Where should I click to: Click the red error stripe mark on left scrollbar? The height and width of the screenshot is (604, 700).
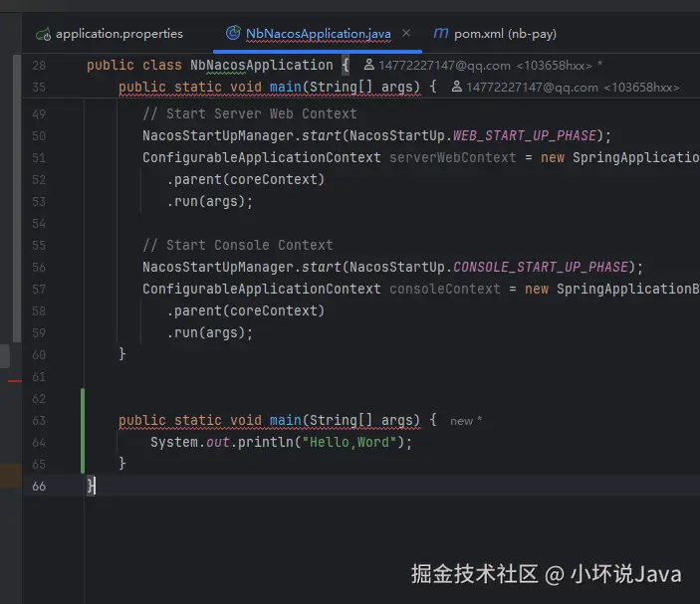pos(15,381)
